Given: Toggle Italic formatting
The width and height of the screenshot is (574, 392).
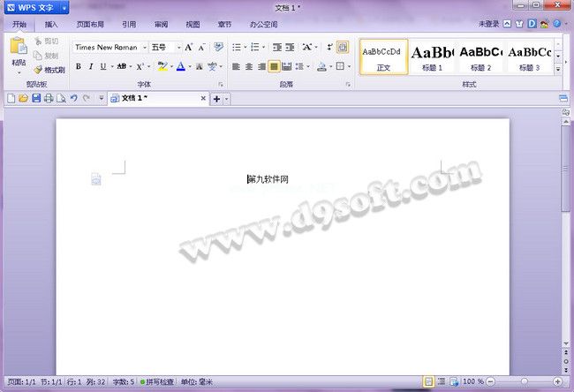Looking at the screenshot, I should pyautogui.click(x=90, y=66).
